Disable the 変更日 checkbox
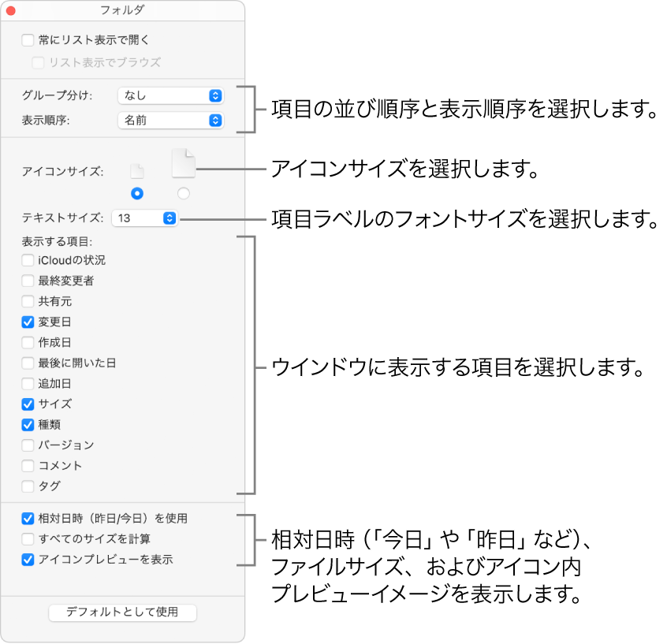This screenshot has width=667, height=644. 27,322
